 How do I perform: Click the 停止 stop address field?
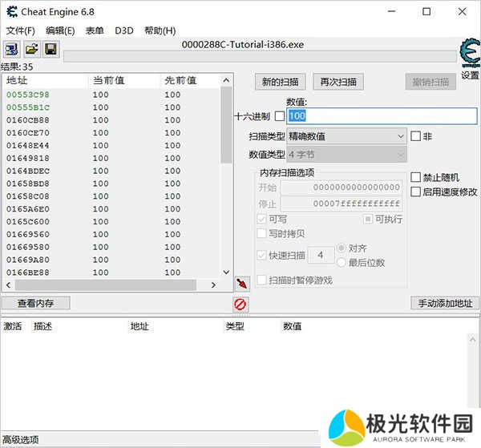(342, 204)
